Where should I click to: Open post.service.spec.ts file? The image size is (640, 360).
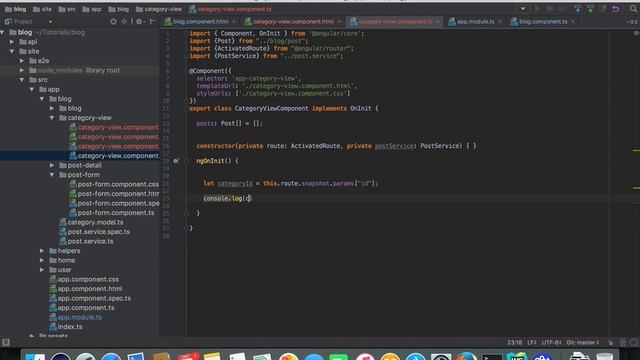(x=94, y=231)
